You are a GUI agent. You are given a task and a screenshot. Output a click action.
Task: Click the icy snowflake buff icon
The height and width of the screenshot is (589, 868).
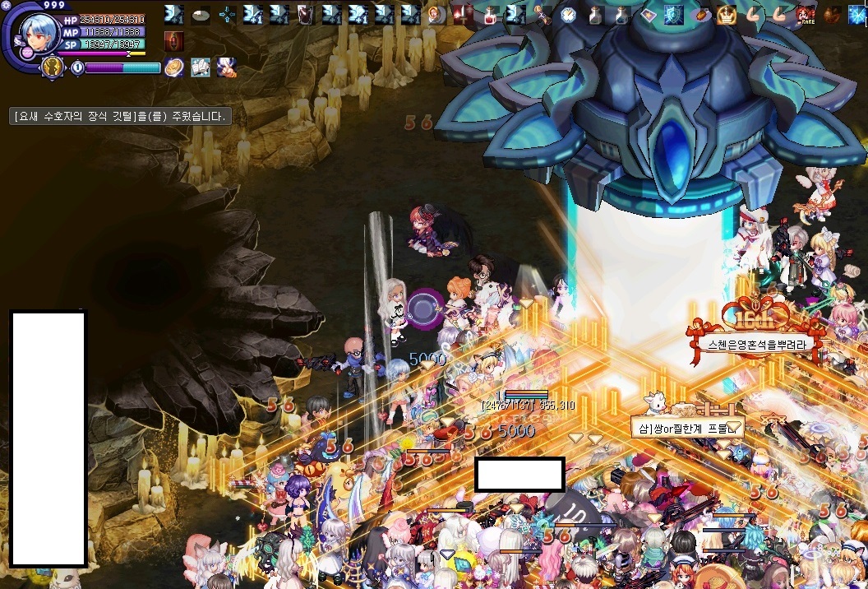(x=857, y=16)
